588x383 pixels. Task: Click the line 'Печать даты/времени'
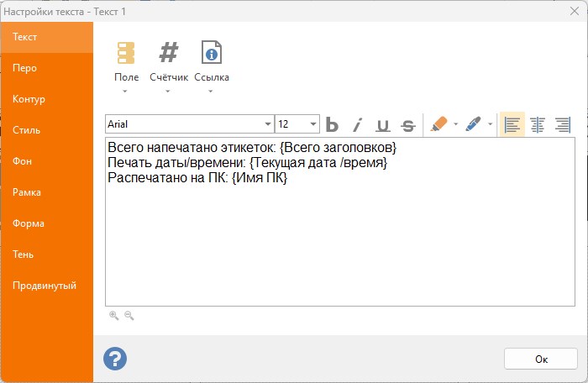click(248, 162)
